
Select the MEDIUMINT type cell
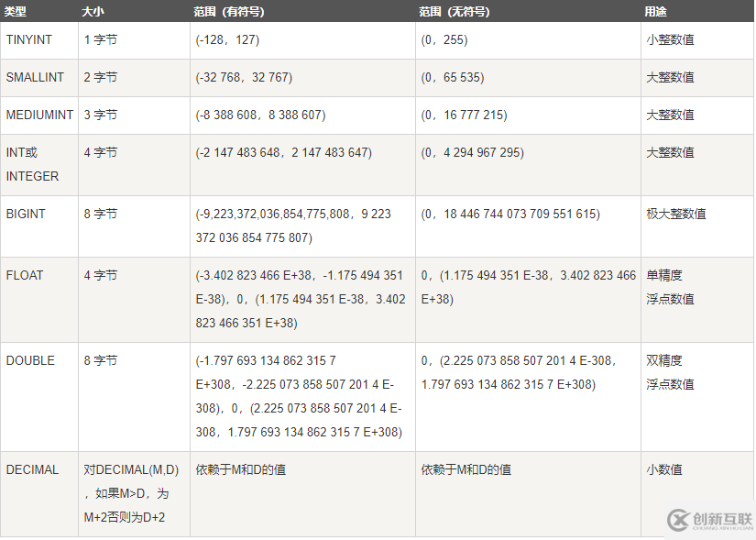pos(40,116)
